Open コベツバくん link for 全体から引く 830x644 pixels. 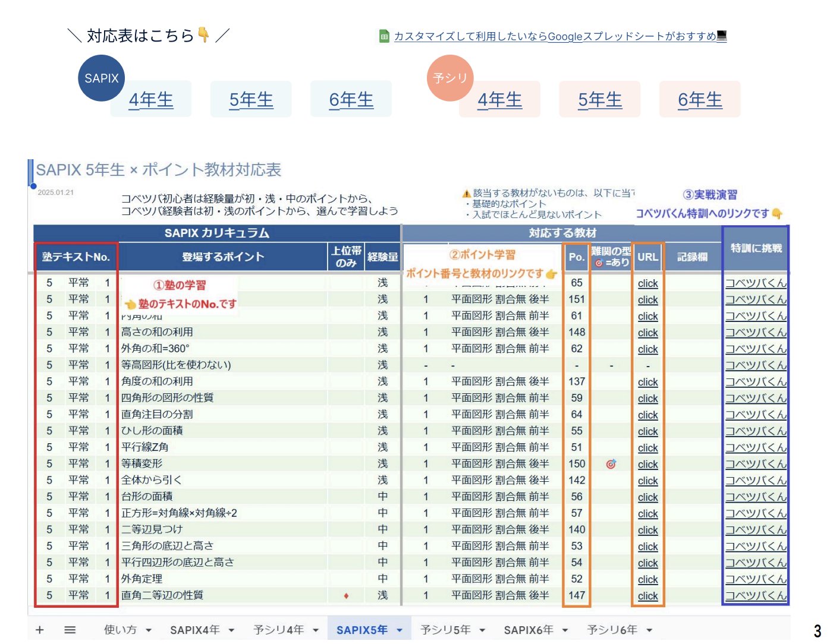click(x=756, y=480)
